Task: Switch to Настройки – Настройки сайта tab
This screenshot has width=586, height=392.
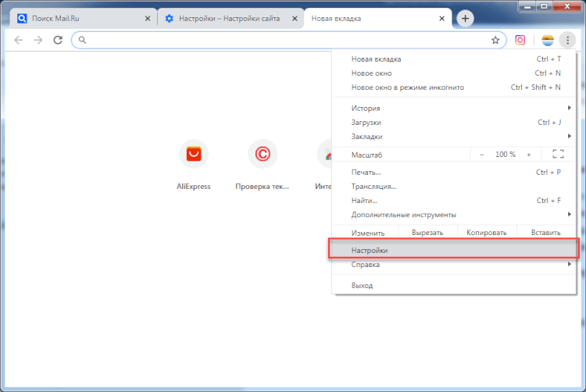Action: point(231,18)
